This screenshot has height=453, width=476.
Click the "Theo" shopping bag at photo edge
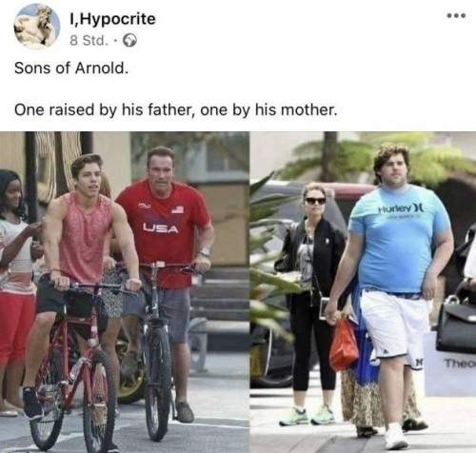click(450, 364)
